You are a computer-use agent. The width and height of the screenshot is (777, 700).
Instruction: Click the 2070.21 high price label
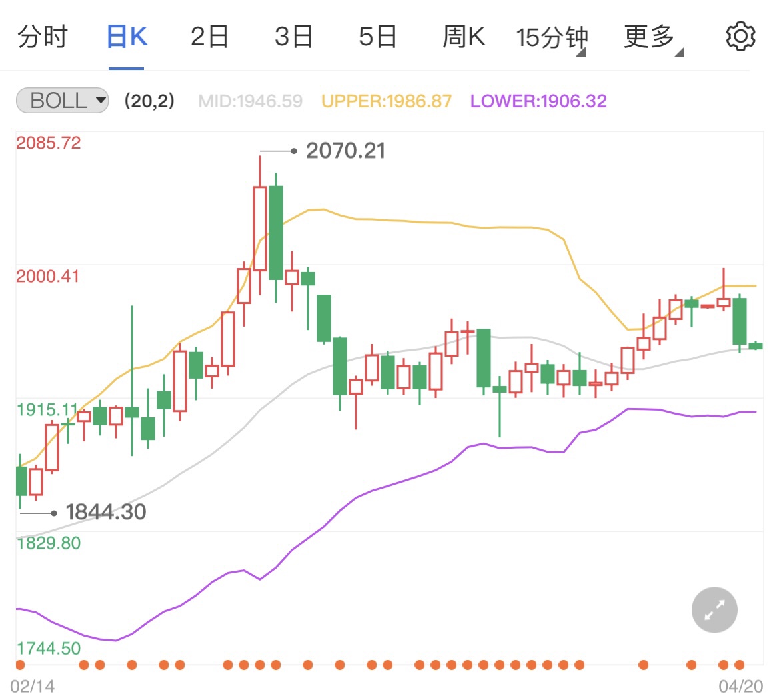tap(345, 151)
